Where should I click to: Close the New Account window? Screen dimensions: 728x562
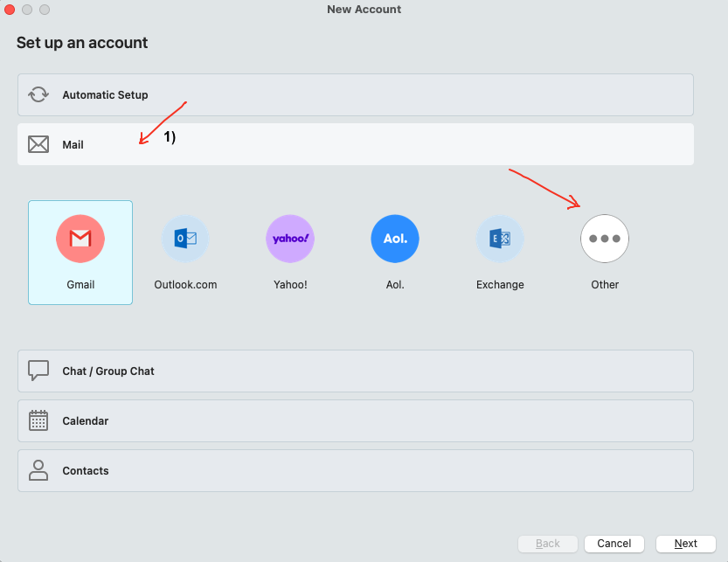pyautogui.click(x=10, y=10)
